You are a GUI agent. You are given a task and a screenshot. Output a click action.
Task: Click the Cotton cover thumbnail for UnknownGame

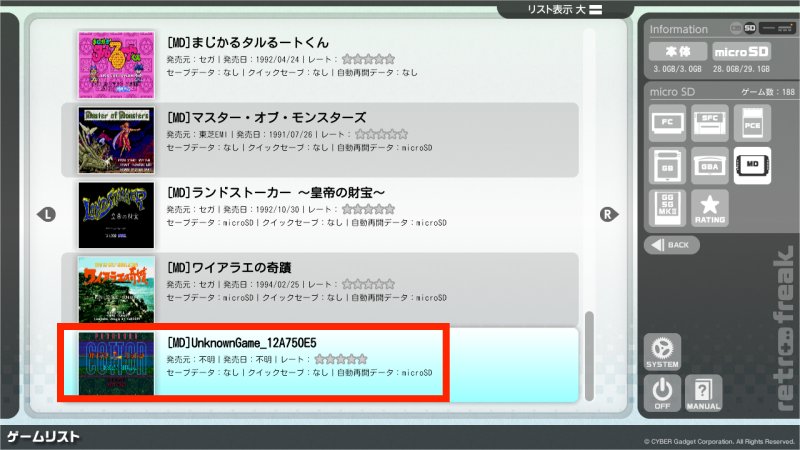click(x=116, y=363)
